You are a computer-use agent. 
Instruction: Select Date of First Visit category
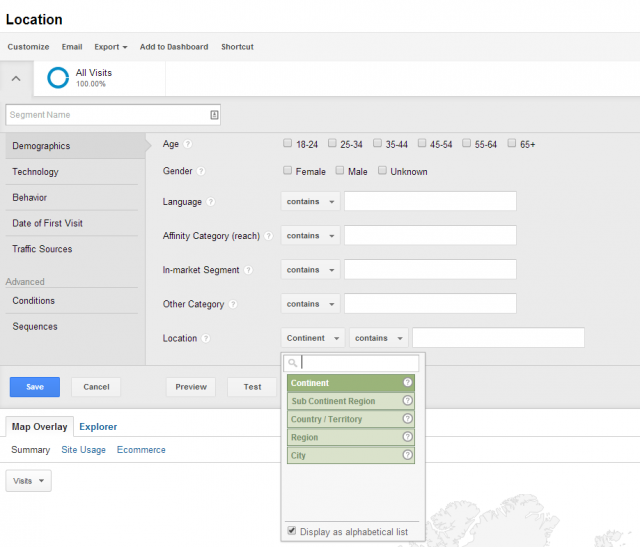[x=71, y=223]
